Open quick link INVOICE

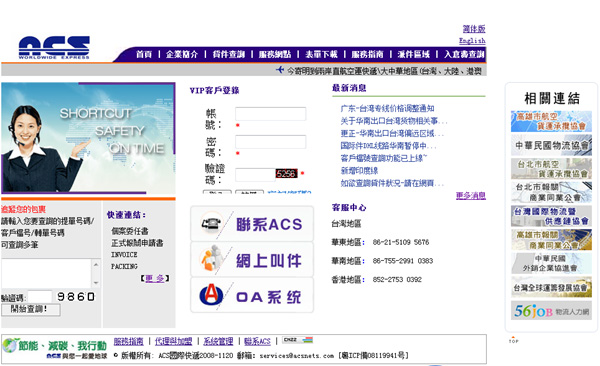coord(124,255)
